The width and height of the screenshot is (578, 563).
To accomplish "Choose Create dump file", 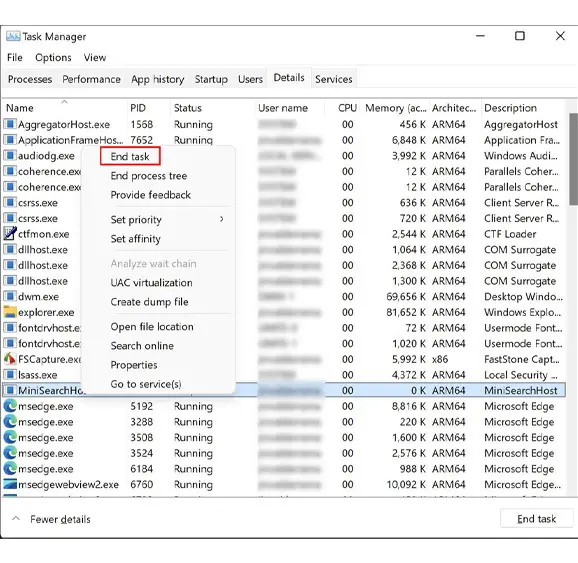I will click(149, 302).
